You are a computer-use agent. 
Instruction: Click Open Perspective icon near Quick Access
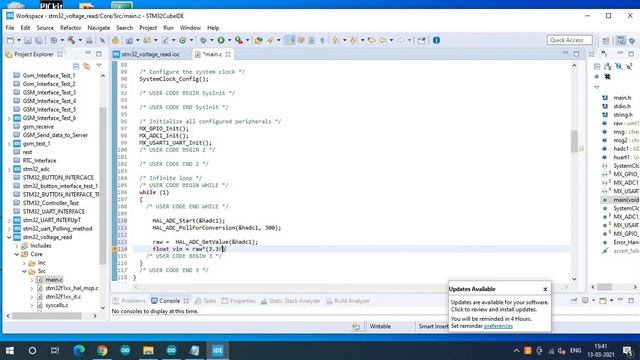pos(606,40)
